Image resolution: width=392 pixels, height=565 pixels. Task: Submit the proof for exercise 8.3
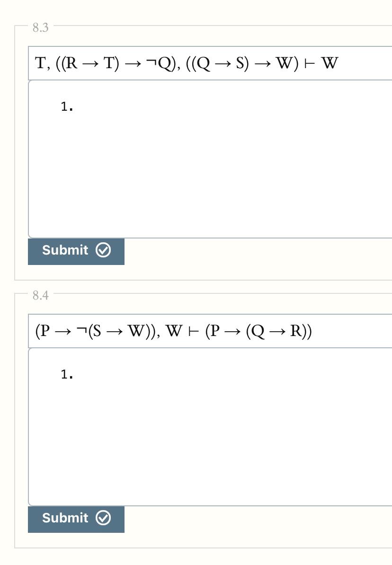pos(76,250)
